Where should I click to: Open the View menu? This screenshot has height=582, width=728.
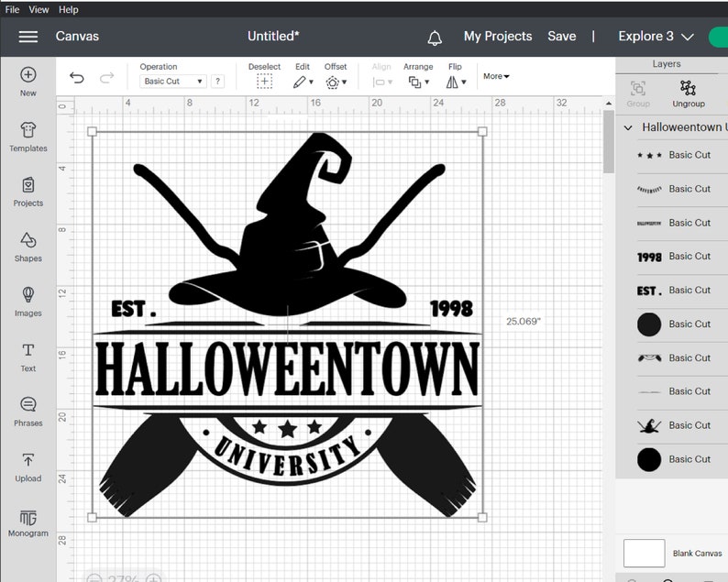[x=39, y=9]
